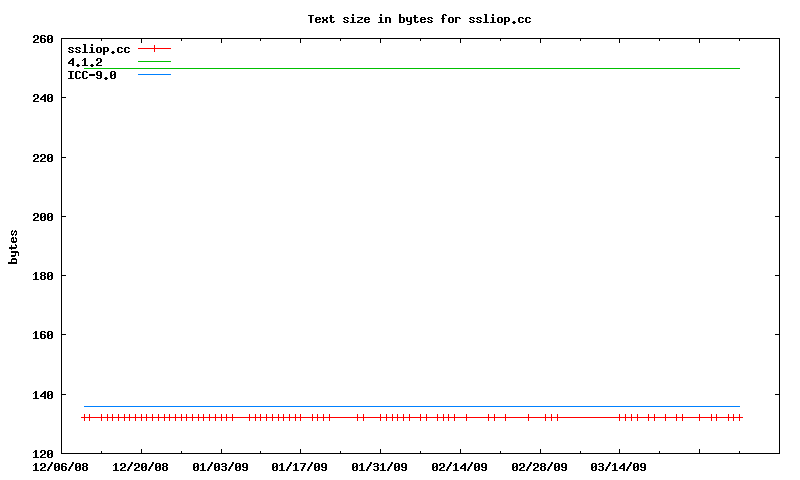Click the blue line sample beside ICC-9.0
The height and width of the screenshot is (480, 800).
(154, 75)
